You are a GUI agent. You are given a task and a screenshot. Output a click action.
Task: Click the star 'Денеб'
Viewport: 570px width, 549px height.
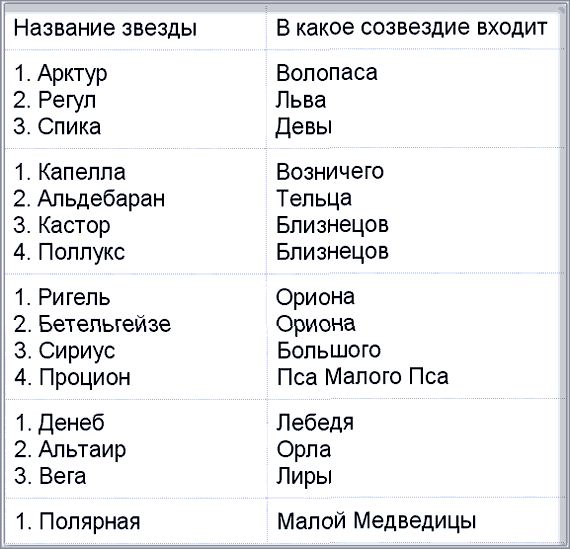click(72, 423)
